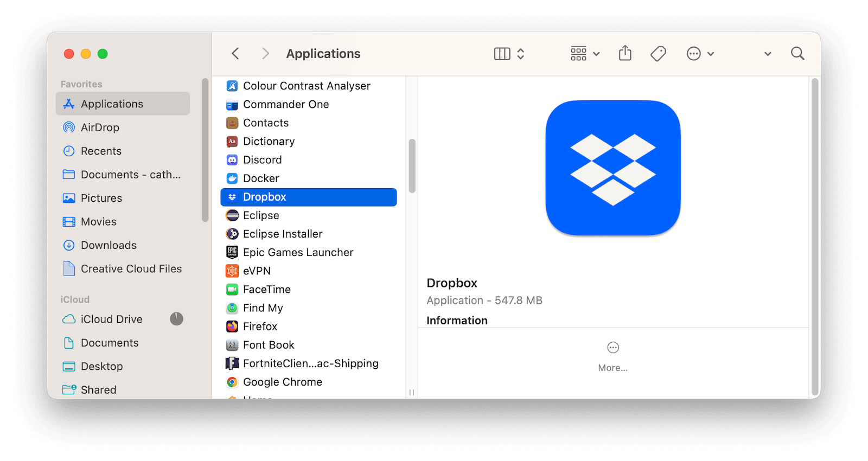Select eVPN in the app list
868x461 pixels.
pyautogui.click(x=309, y=271)
